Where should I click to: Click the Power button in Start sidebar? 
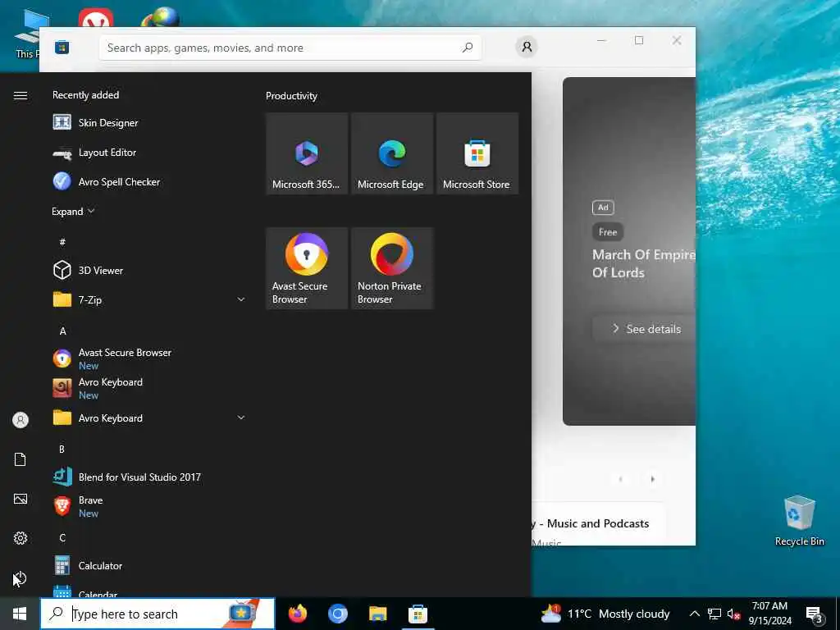coord(21,578)
